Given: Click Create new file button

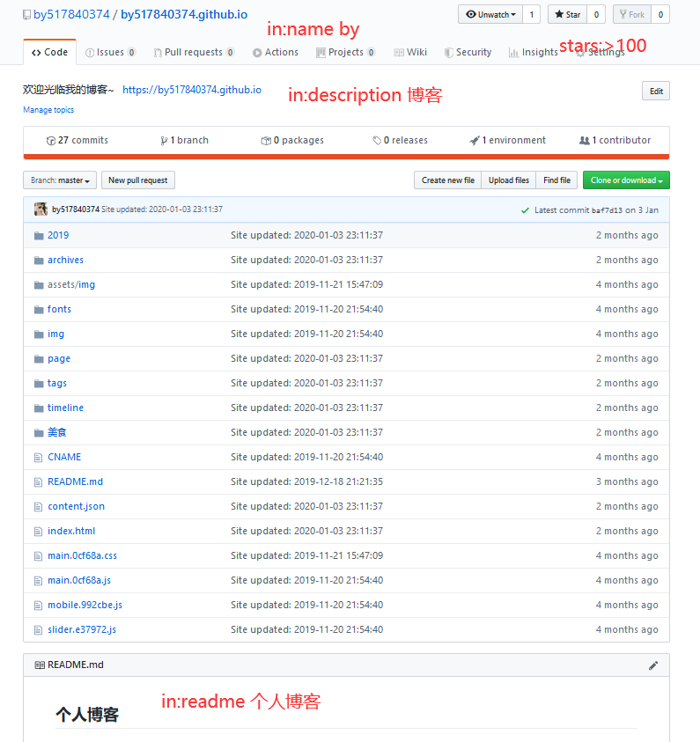Looking at the screenshot, I should click(x=447, y=180).
